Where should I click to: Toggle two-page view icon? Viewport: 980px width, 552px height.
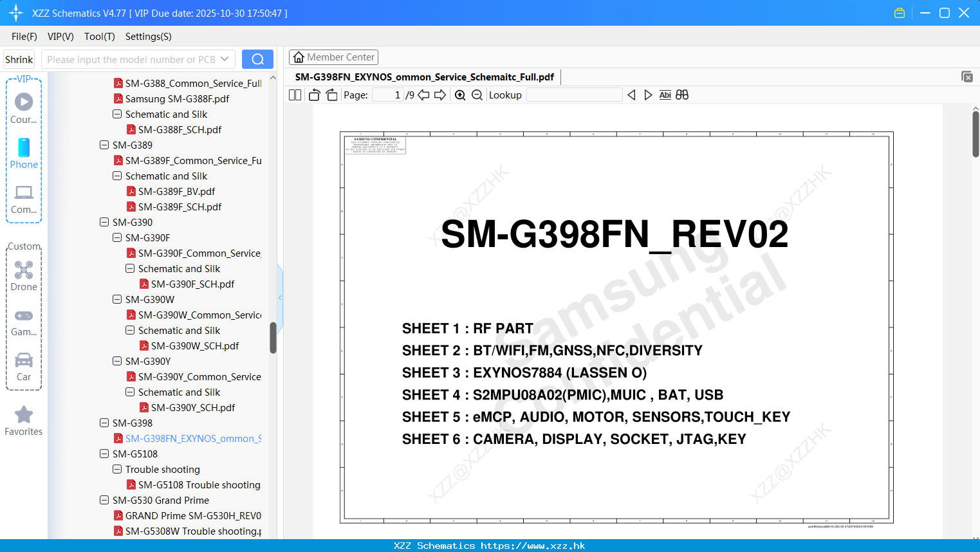coord(295,95)
